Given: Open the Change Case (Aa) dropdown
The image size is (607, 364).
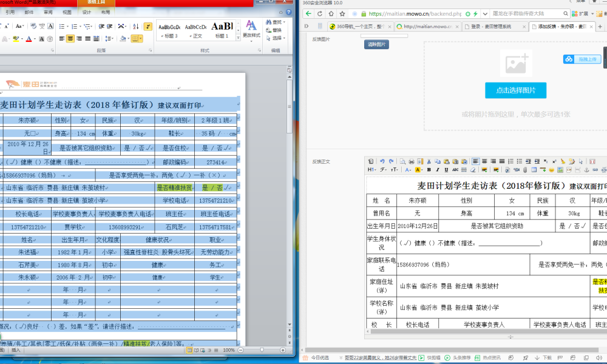Looking at the screenshot, I should point(20,26).
